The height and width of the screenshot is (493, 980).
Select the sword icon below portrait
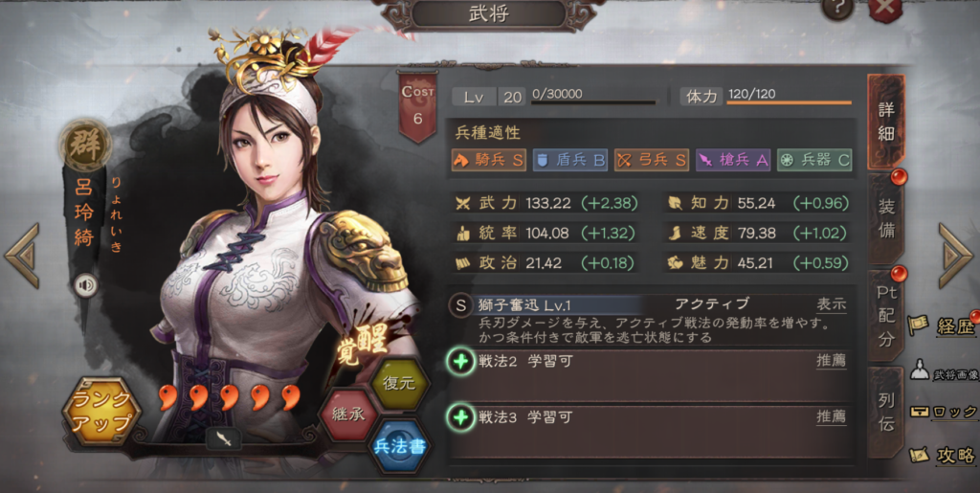pyautogui.click(x=224, y=438)
